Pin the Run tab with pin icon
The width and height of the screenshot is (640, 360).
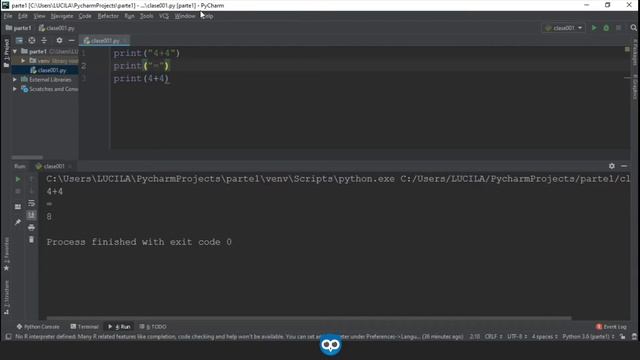click(x=18, y=222)
